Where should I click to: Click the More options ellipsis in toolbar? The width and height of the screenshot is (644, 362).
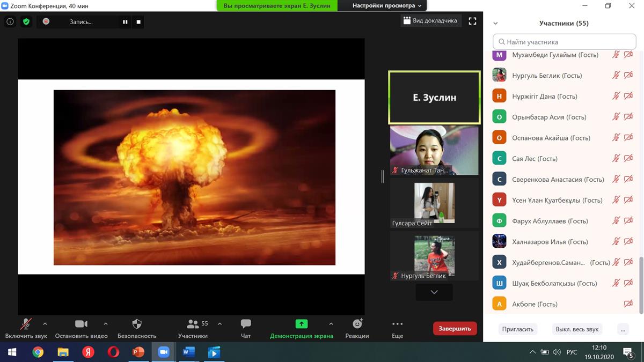tap(397, 328)
